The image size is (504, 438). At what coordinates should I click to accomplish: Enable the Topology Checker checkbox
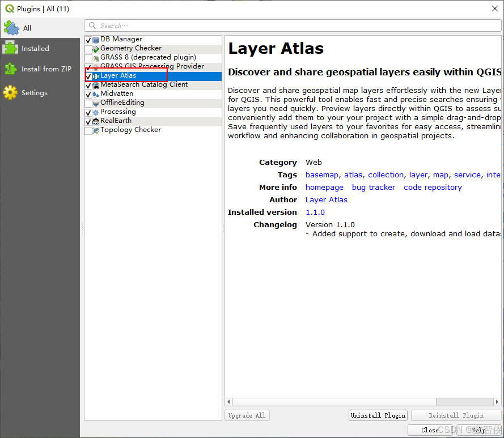pos(88,131)
